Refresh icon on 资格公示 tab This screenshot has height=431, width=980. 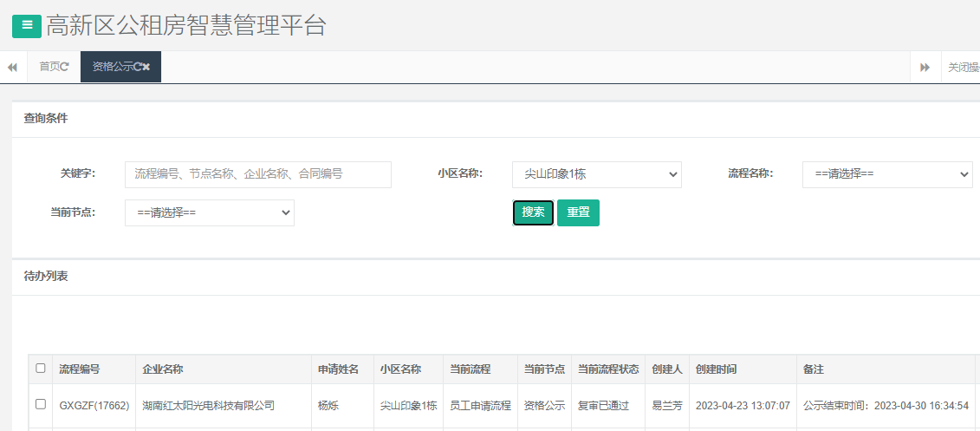point(137,66)
